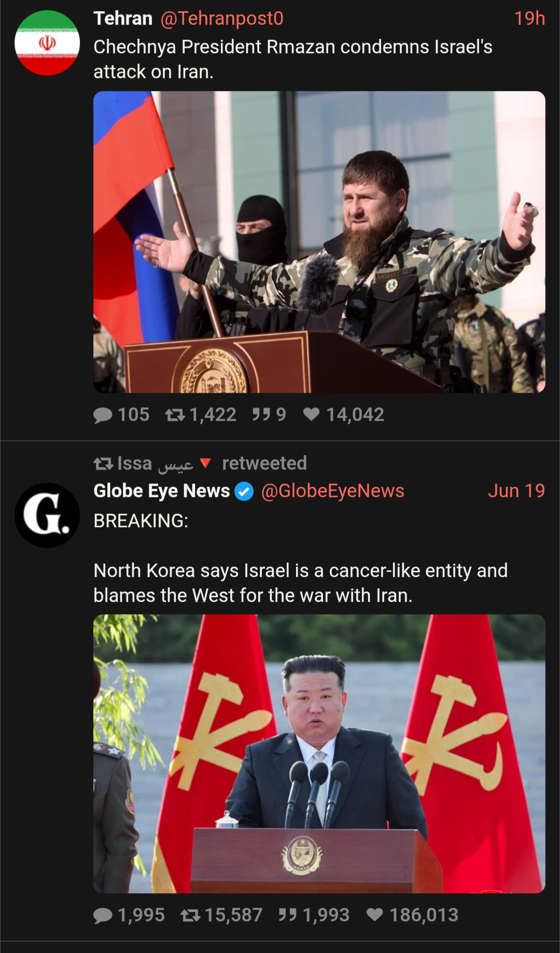This screenshot has width=560, height=953.
Task: Open the Globe Eye News display name
Action: tap(162, 491)
